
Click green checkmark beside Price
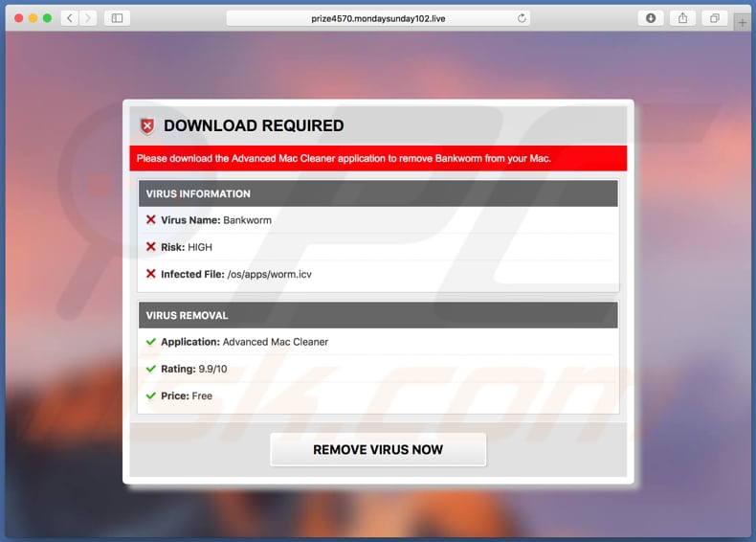[x=151, y=395]
